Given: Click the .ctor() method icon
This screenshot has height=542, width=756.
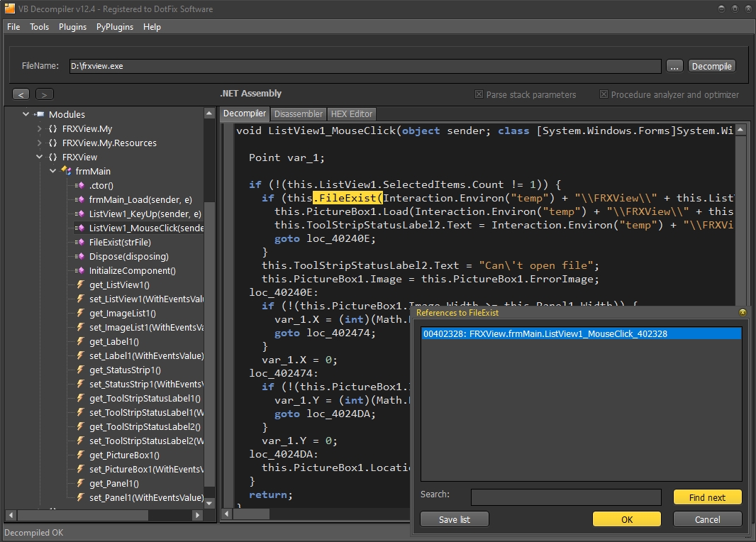Looking at the screenshot, I should point(79,185).
